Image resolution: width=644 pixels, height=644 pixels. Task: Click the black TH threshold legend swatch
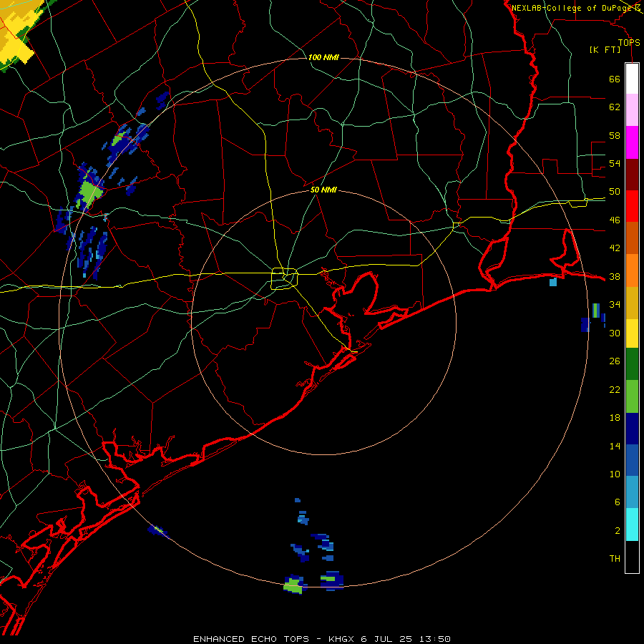tap(632, 557)
